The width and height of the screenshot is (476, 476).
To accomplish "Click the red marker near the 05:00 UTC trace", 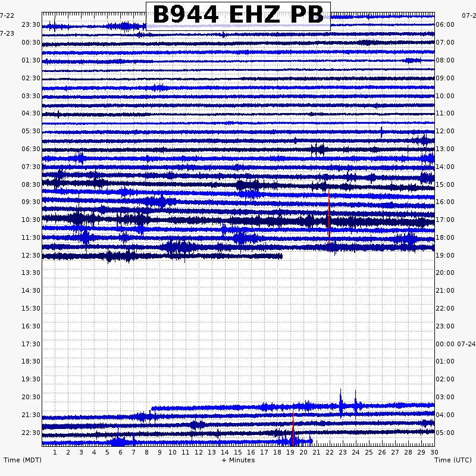I will pos(293,428).
